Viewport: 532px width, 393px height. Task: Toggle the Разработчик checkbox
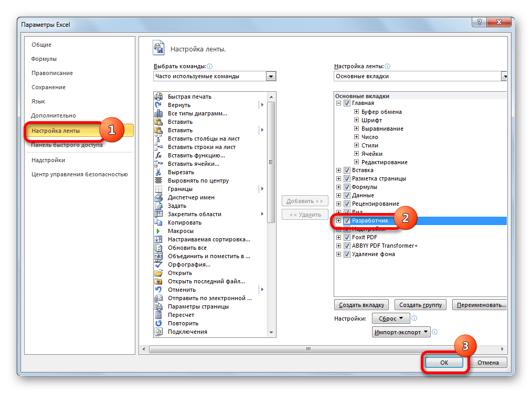point(347,220)
